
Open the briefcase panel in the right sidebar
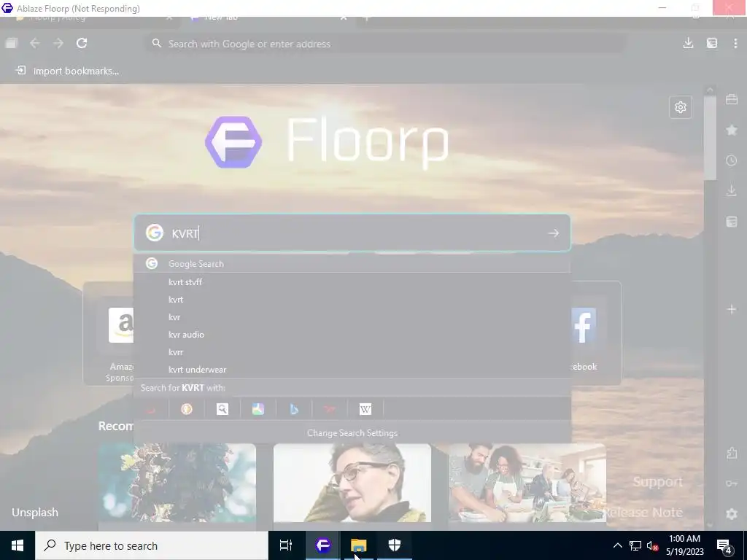coord(732,99)
